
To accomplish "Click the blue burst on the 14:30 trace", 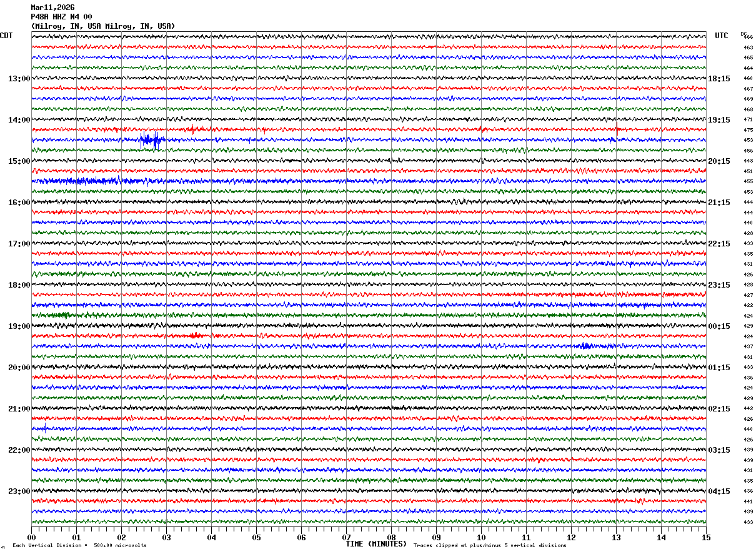I will [151, 140].
